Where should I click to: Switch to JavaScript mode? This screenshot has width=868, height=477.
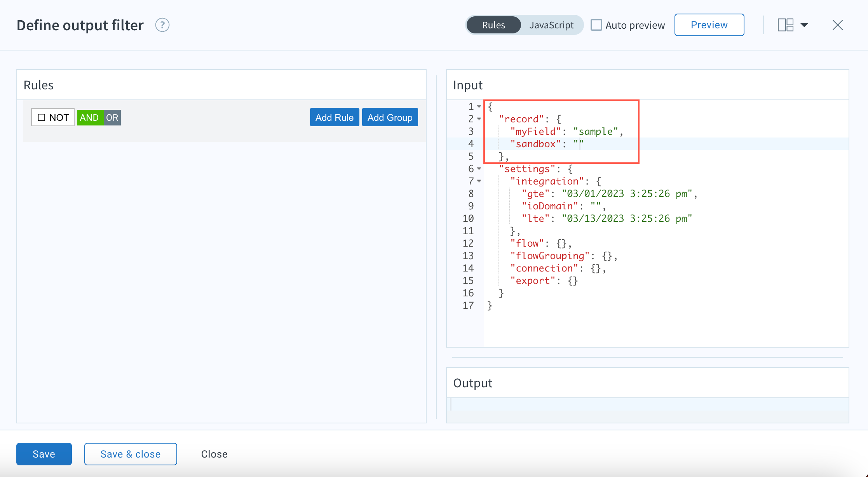click(x=551, y=25)
